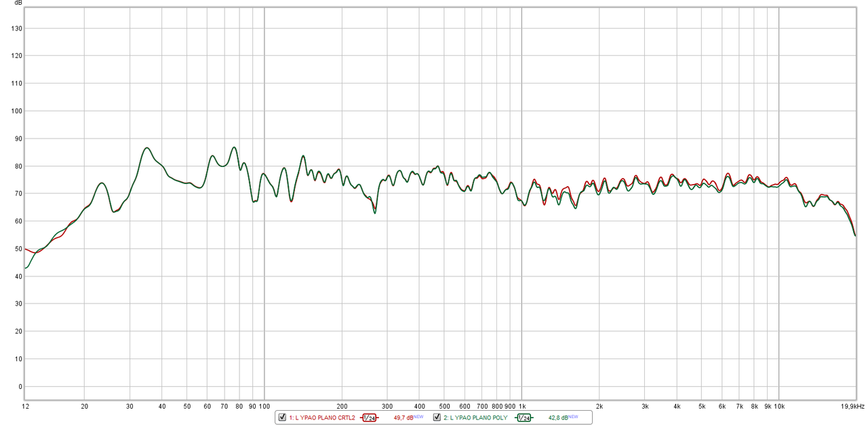The image size is (868, 425).
Task: Uncheck the L YPAO PLANO POLY trace checkbox
Action: (x=437, y=418)
